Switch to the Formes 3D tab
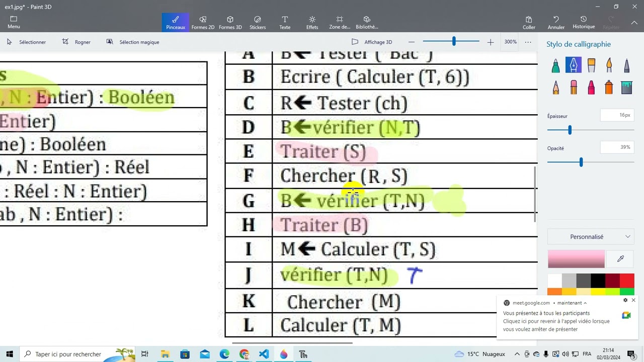This screenshot has height=362, width=644. [x=230, y=22]
